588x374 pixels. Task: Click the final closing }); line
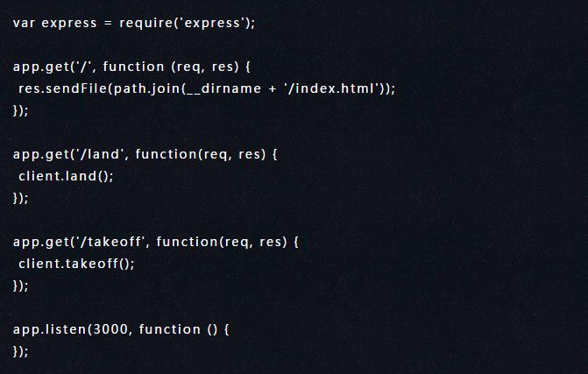(20, 351)
